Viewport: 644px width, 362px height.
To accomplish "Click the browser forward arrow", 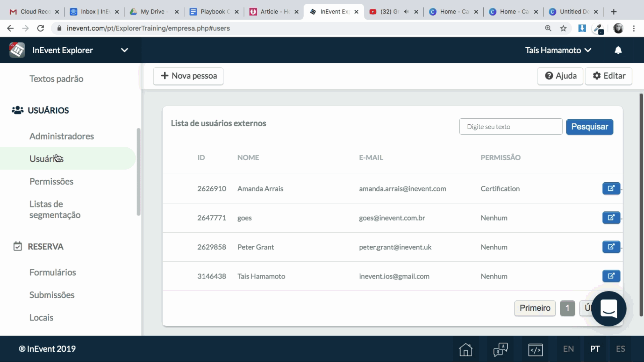I will pyautogui.click(x=25, y=28).
